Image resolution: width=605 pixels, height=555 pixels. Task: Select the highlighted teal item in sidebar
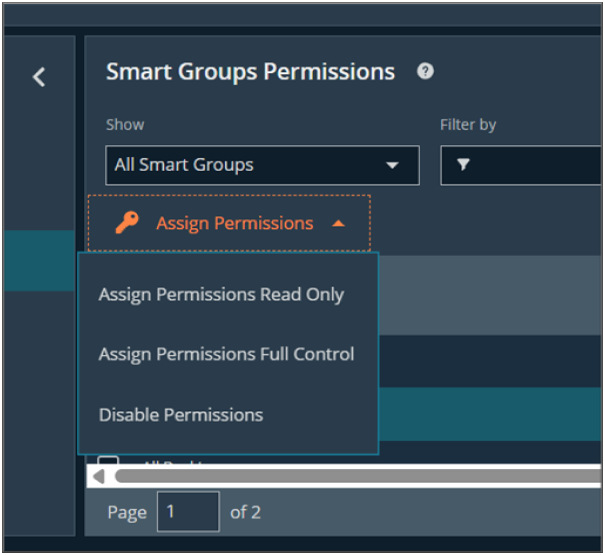tap(38, 261)
